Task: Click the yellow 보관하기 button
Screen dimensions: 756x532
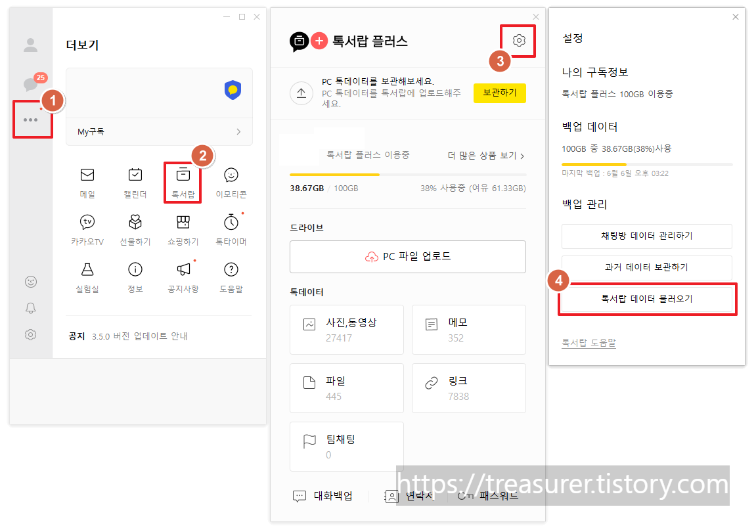Action: coord(499,93)
